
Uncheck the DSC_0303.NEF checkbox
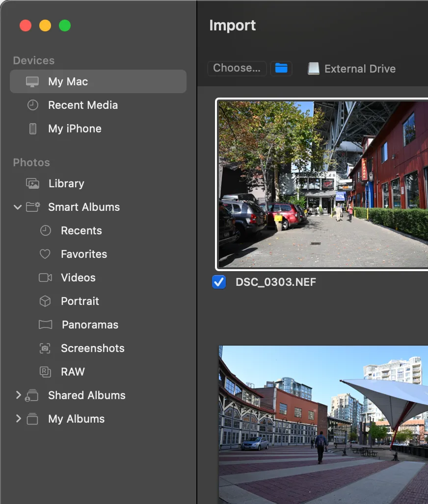point(219,282)
